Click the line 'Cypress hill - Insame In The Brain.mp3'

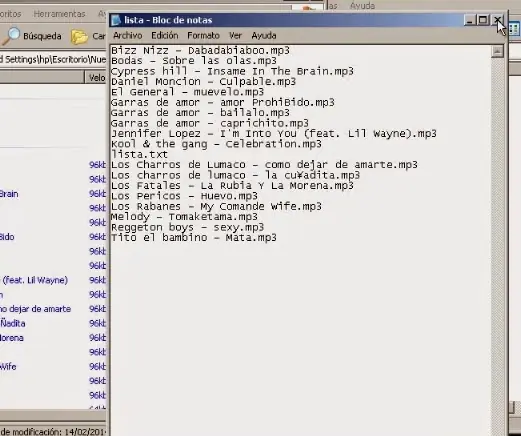point(232,71)
